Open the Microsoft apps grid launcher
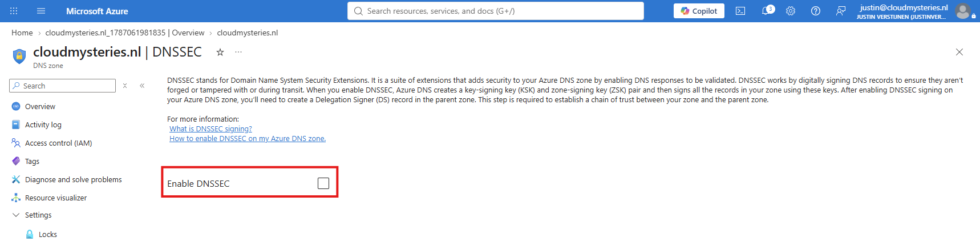The width and height of the screenshot is (980, 241). [14, 11]
